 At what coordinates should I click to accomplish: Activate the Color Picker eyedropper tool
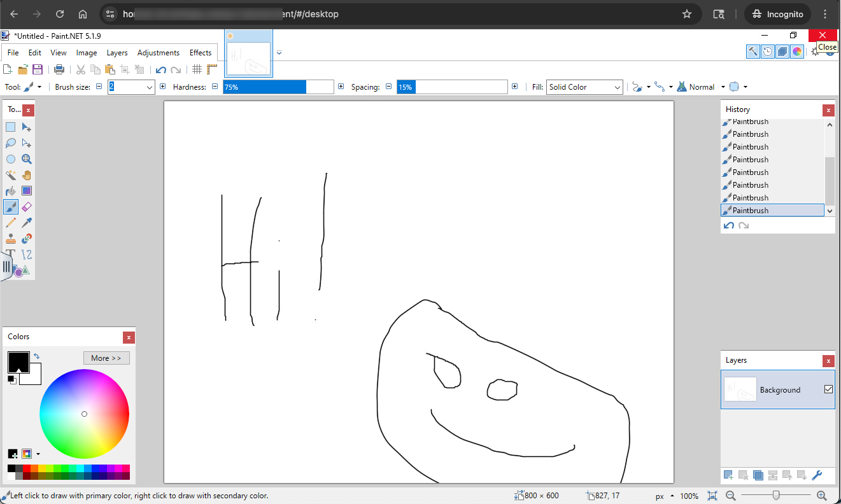point(27,223)
